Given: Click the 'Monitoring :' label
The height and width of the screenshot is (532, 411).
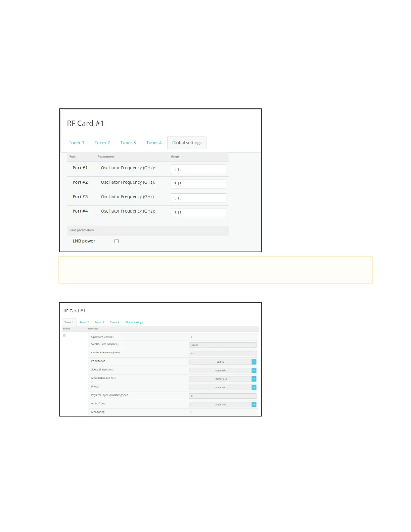Looking at the screenshot, I should 98,412.
